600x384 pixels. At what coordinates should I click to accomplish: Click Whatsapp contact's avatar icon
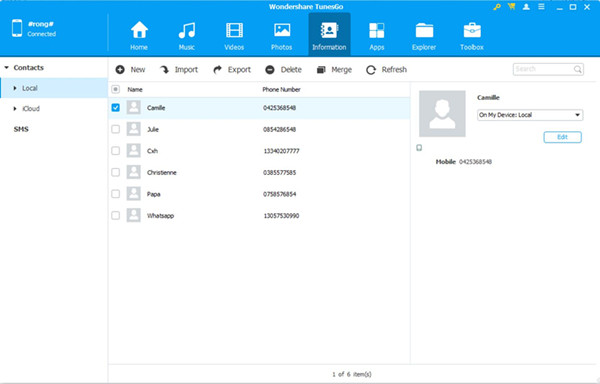[x=134, y=215]
